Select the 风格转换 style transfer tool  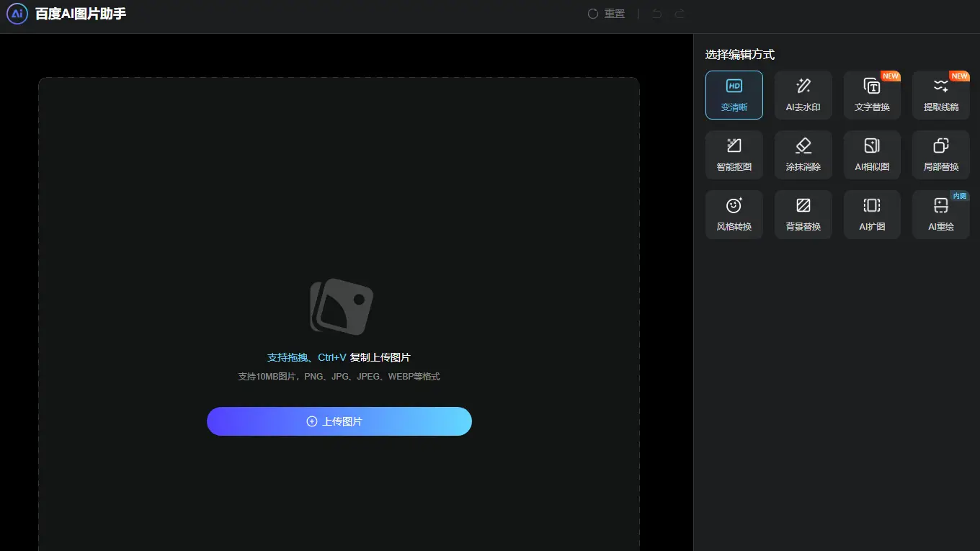[x=734, y=214]
